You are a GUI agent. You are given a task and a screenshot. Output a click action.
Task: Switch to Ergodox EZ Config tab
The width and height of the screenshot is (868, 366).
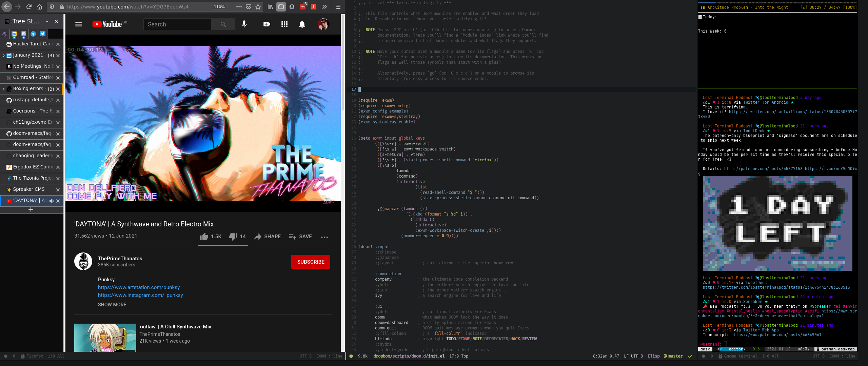pos(33,167)
